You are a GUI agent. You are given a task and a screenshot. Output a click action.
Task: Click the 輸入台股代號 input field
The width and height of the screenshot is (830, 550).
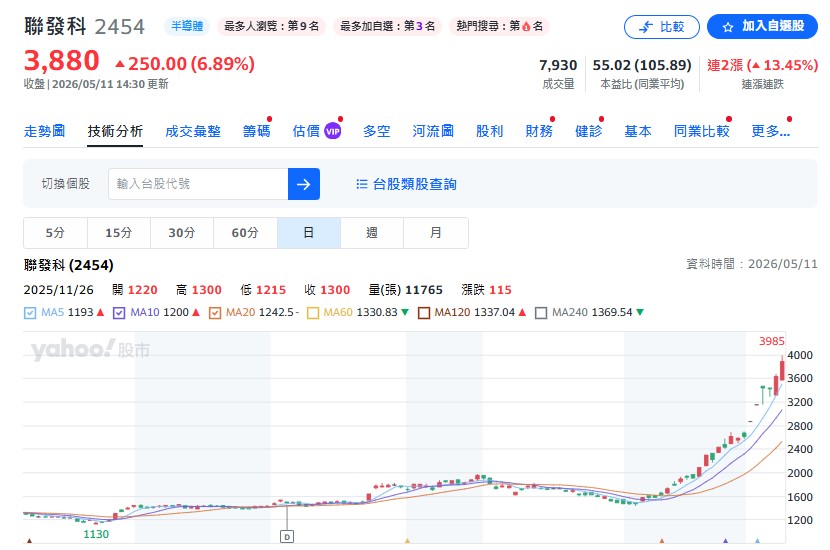[x=198, y=184]
